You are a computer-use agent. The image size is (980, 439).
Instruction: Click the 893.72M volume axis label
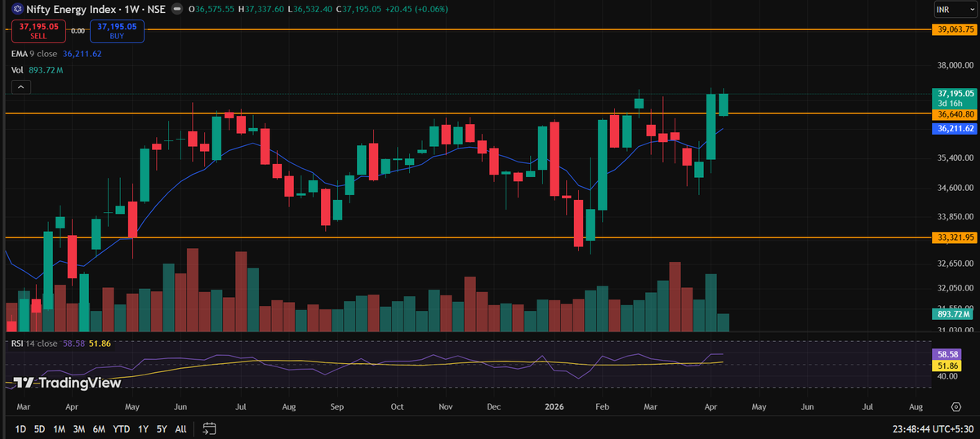953,314
